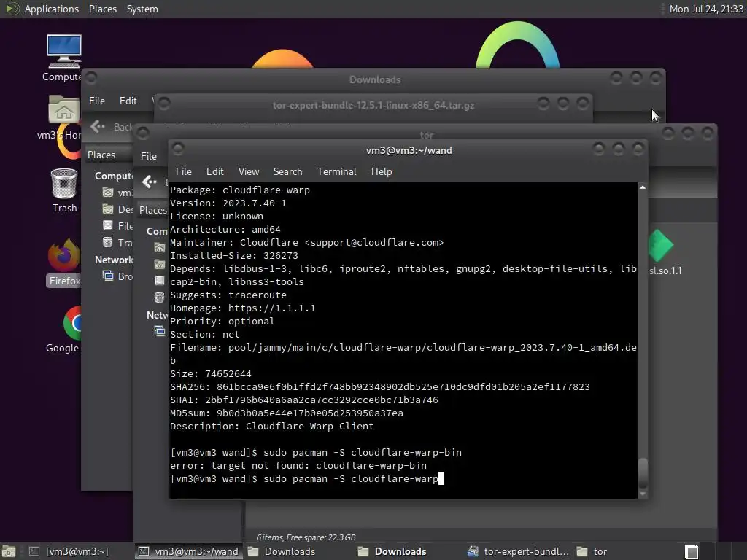Screen dimensions: 747x560
Task: Click the terminal scrollbar thumb
Action: coord(643,472)
